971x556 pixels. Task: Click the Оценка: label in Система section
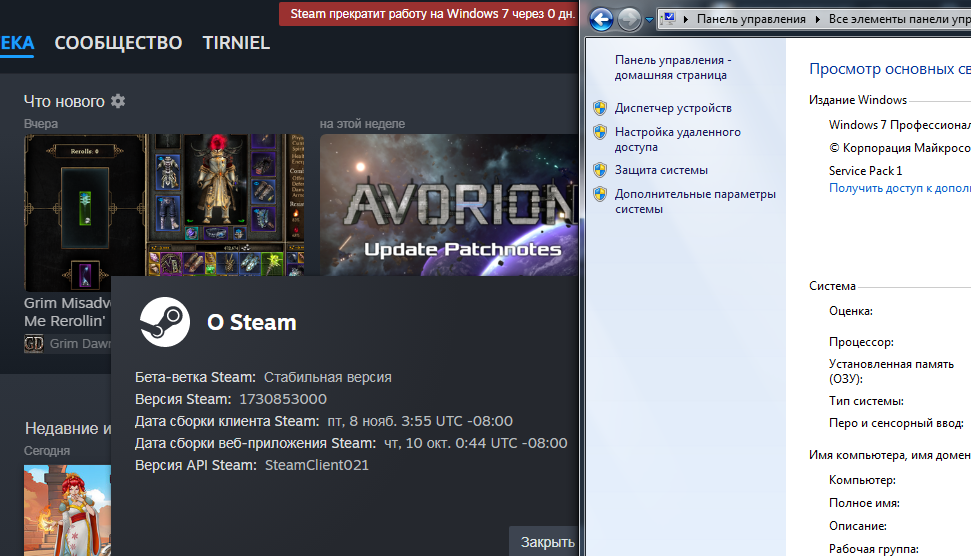click(x=851, y=311)
